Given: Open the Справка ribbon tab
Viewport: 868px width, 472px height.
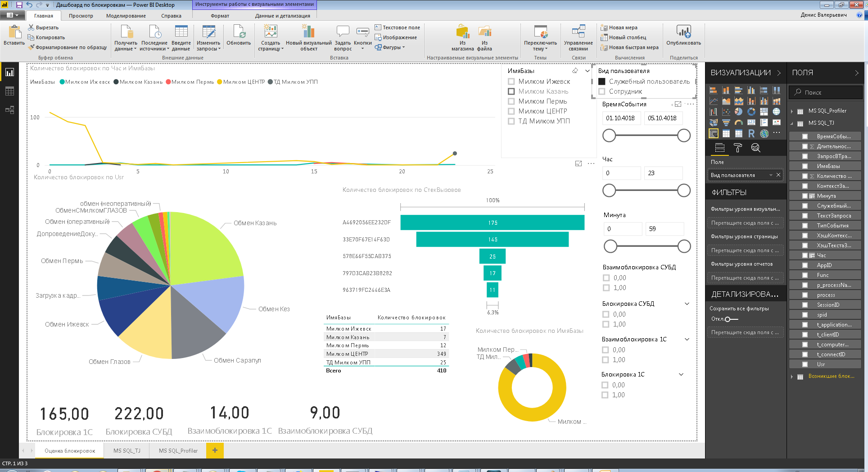Looking at the screenshot, I should tap(171, 16).
